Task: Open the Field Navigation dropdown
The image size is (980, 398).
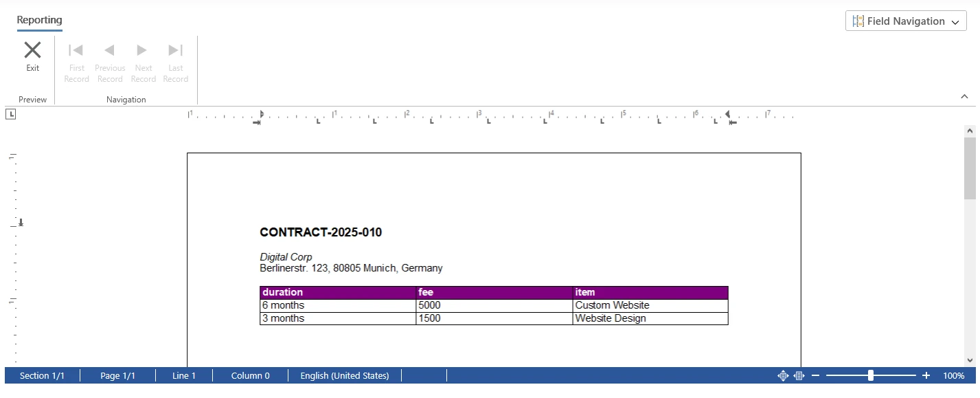Action: click(906, 21)
